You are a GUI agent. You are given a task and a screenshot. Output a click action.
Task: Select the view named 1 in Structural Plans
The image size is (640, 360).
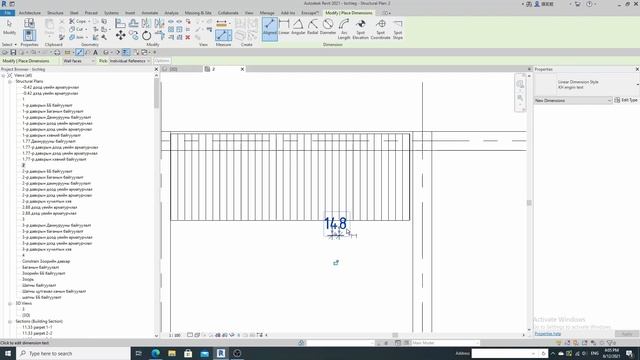(x=23, y=99)
